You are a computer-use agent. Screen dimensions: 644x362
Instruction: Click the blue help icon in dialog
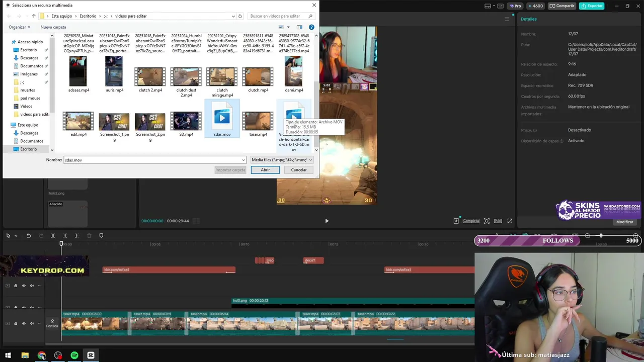311,27
